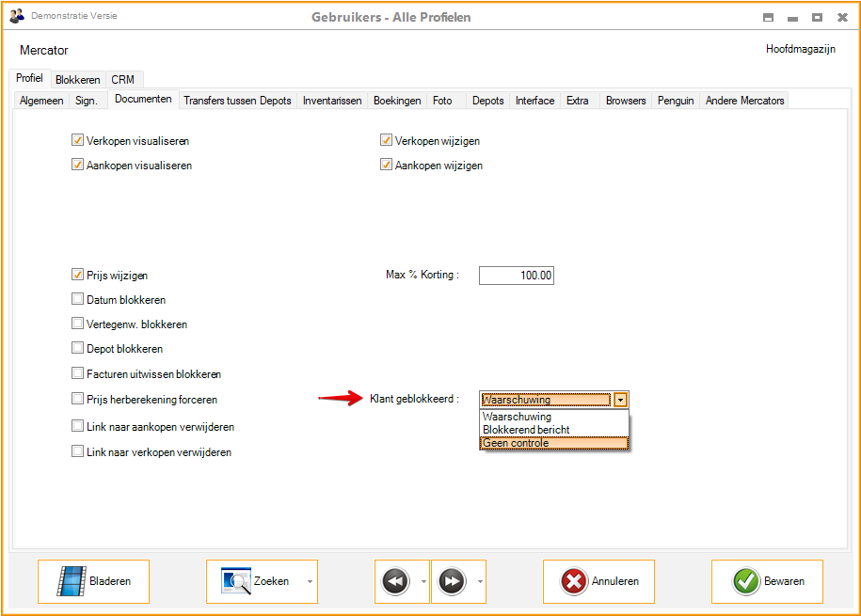Open the Blokkeren tab
The image size is (861, 616).
click(x=77, y=80)
